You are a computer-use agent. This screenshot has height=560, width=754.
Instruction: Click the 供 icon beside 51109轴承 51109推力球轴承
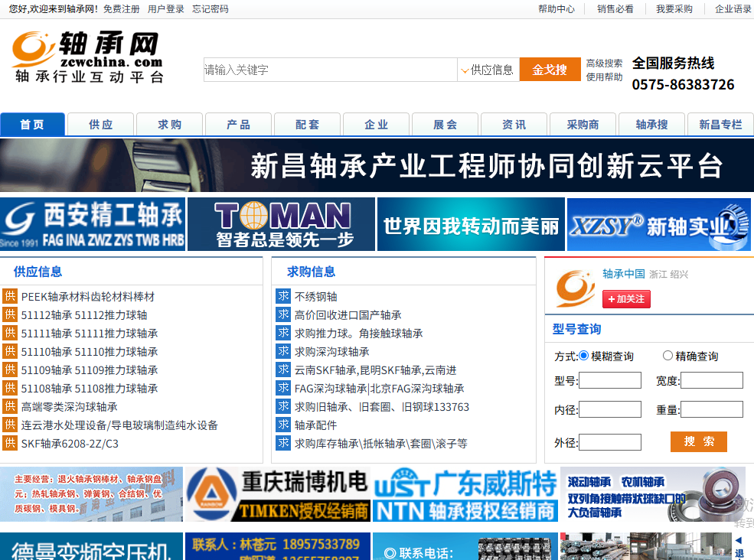click(x=10, y=370)
